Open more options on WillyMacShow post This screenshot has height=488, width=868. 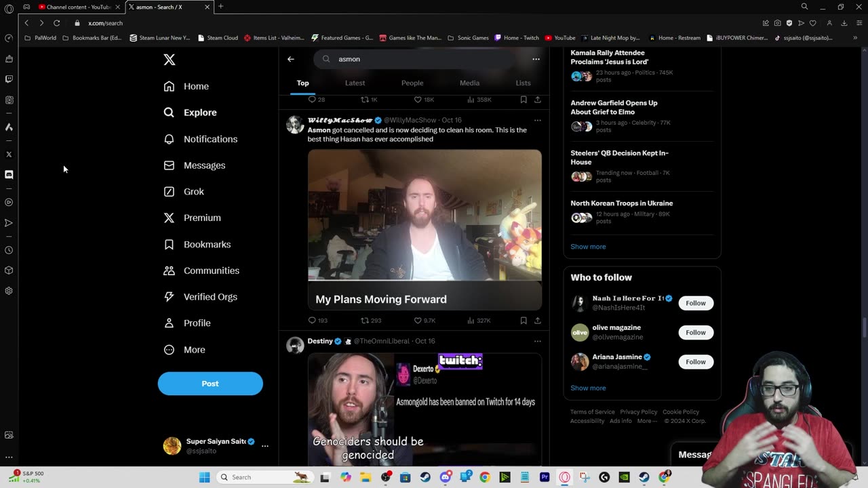537,120
